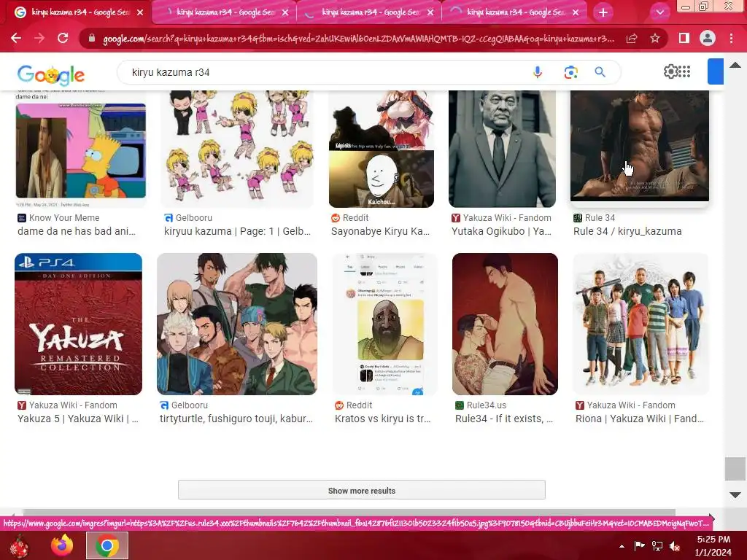Screen dimensions: 747x560
Task: Click the Know Your Meme source label
Action: [x=64, y=218]
